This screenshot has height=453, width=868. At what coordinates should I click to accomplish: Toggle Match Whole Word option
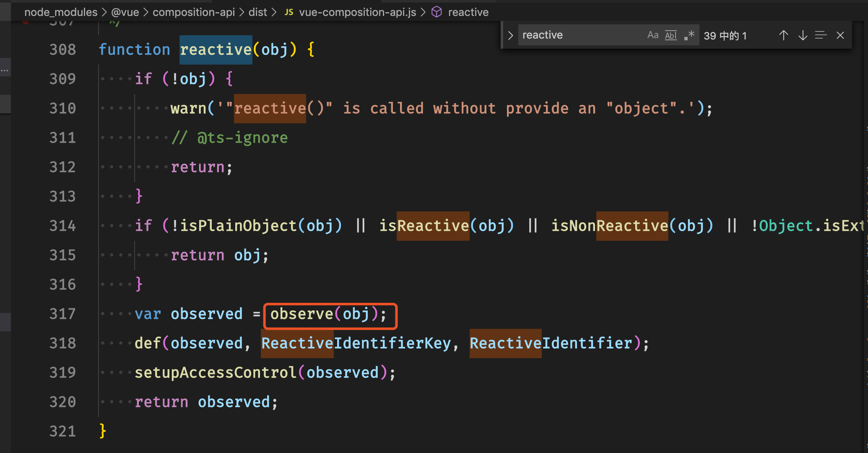point(671,35)
